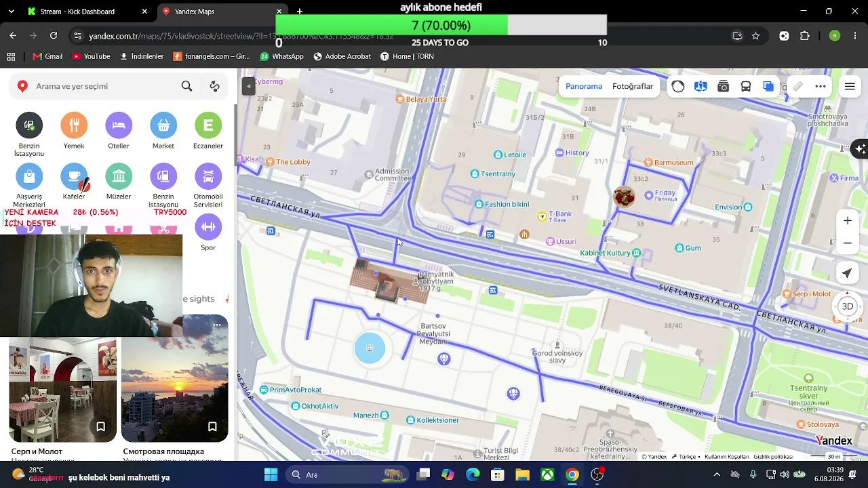868x488 pixels.
Task: Zoom out the map with minus button
Action: coord(848,243)
